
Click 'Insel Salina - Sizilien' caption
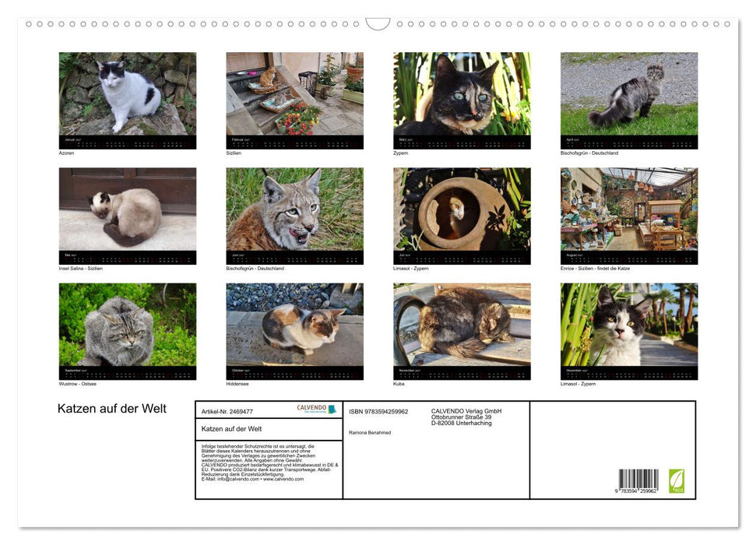80,268
